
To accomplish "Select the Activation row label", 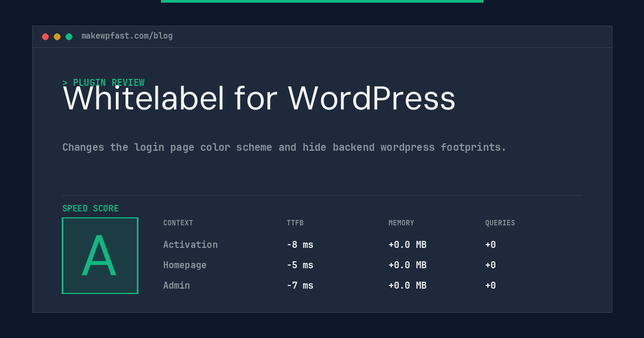I will click(x=191, y=245).
